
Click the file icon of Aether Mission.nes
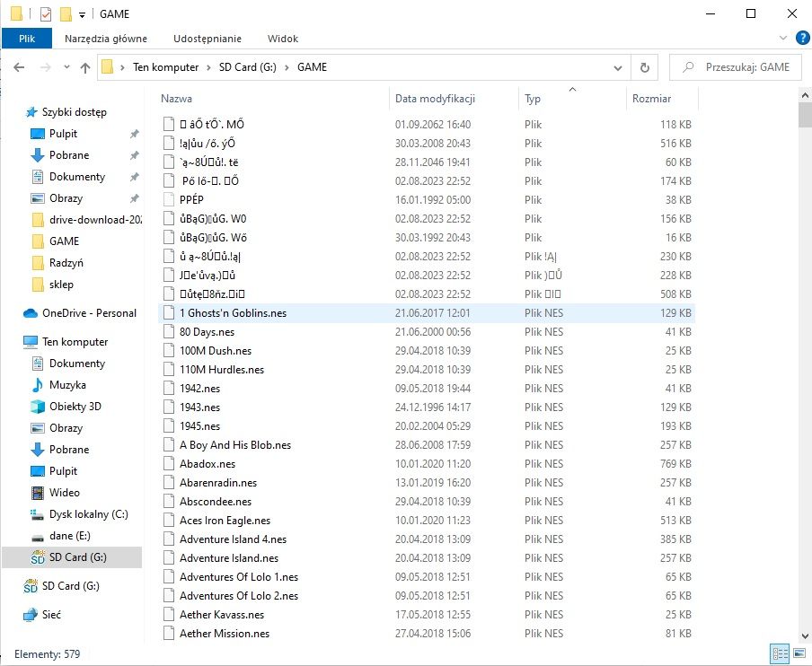168,634
